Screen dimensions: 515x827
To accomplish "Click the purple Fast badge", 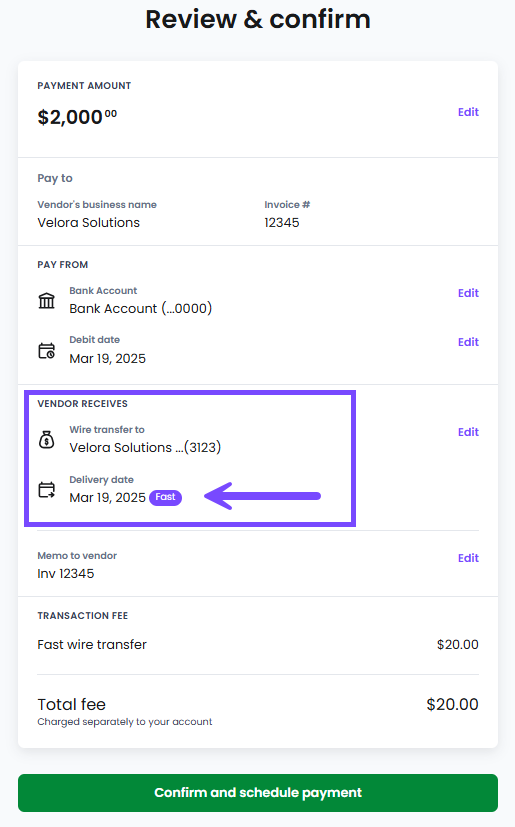I will pos(165,497).
